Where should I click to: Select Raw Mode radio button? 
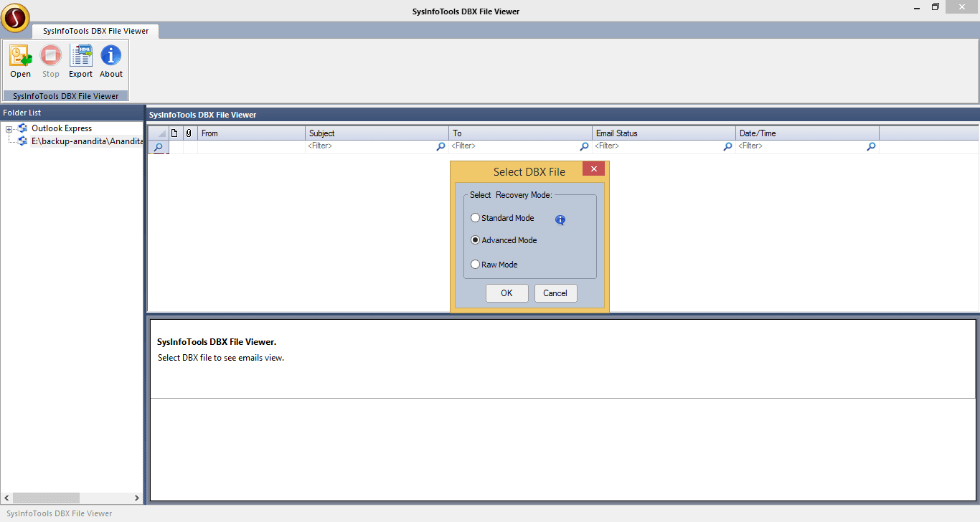coord(475,265)
